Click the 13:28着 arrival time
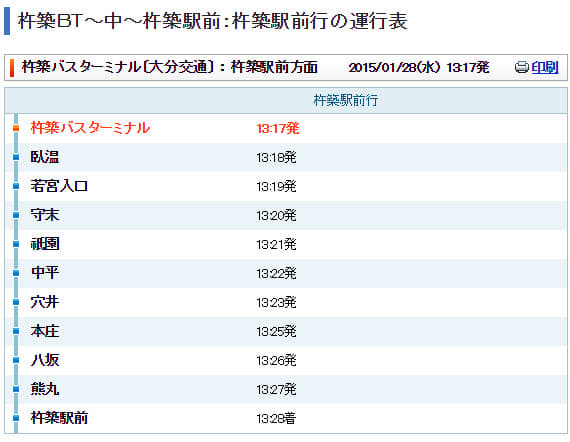 (x=276, y=419)
